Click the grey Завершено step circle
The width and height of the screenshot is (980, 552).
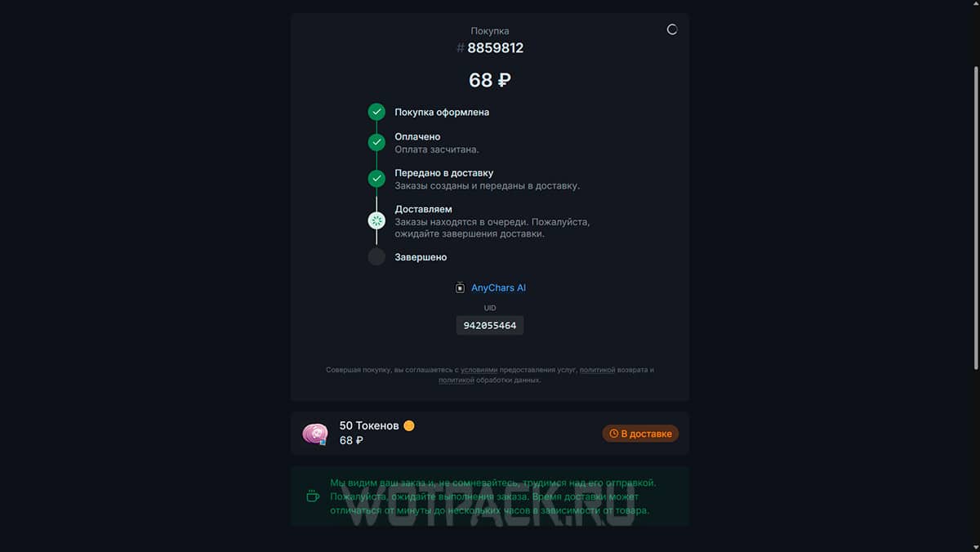tap(376, 256)
